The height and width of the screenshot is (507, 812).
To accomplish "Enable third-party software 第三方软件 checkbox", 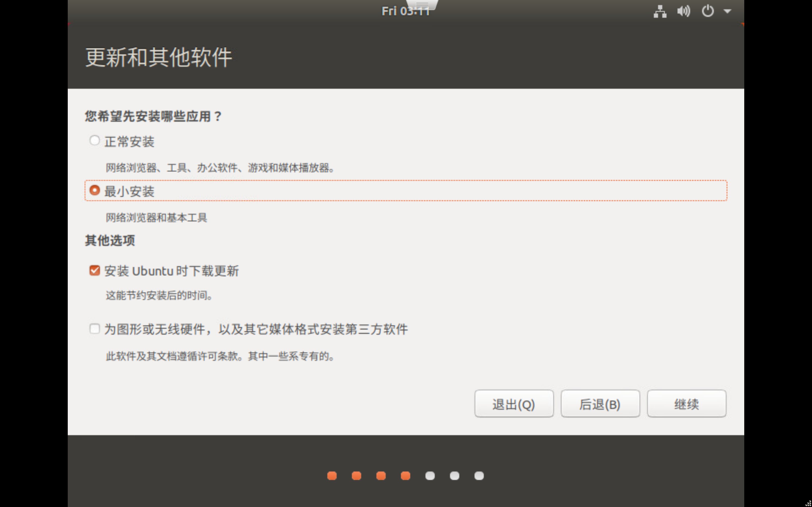I will (x=95, y=329).
